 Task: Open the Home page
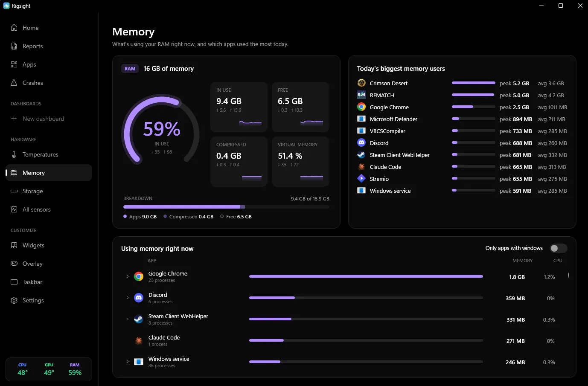49,28
